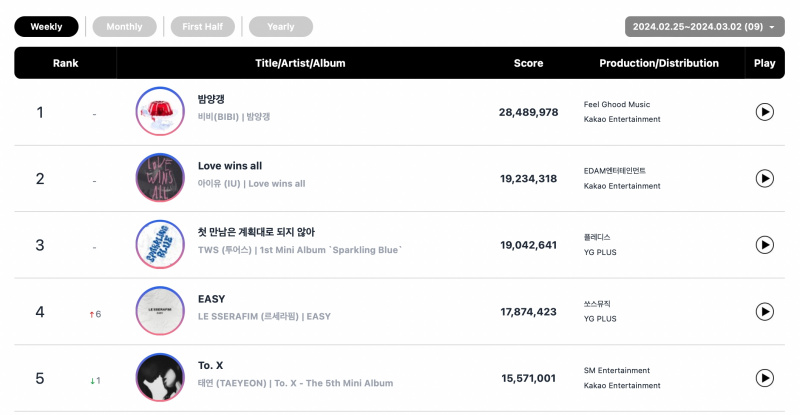Image resolution: width=800 pixels, height=415 pixels.
Task: Click the Score column header
Action: [528, 63]
